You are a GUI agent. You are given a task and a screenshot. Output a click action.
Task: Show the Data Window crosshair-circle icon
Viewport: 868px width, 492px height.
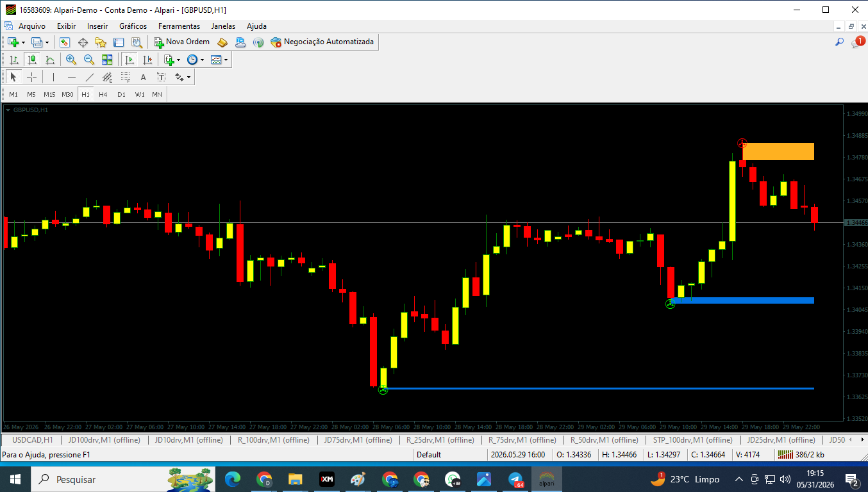click(x=83, y=42)
